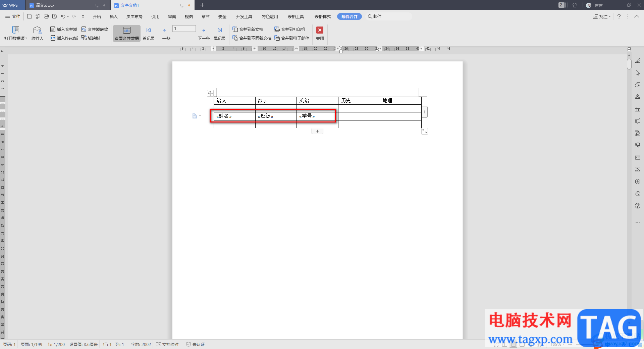Toggle 文档校对 in the status bar

point(167,344)
